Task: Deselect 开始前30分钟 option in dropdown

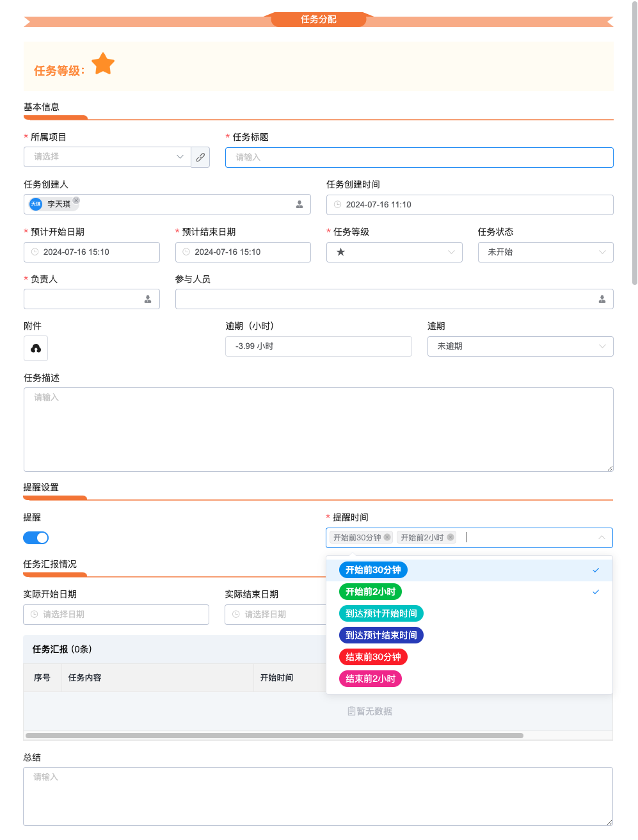Action: (x=373, y=570)
